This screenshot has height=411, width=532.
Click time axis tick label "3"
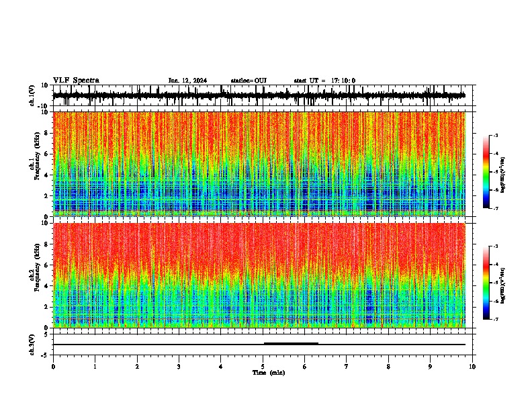[179, 367]
